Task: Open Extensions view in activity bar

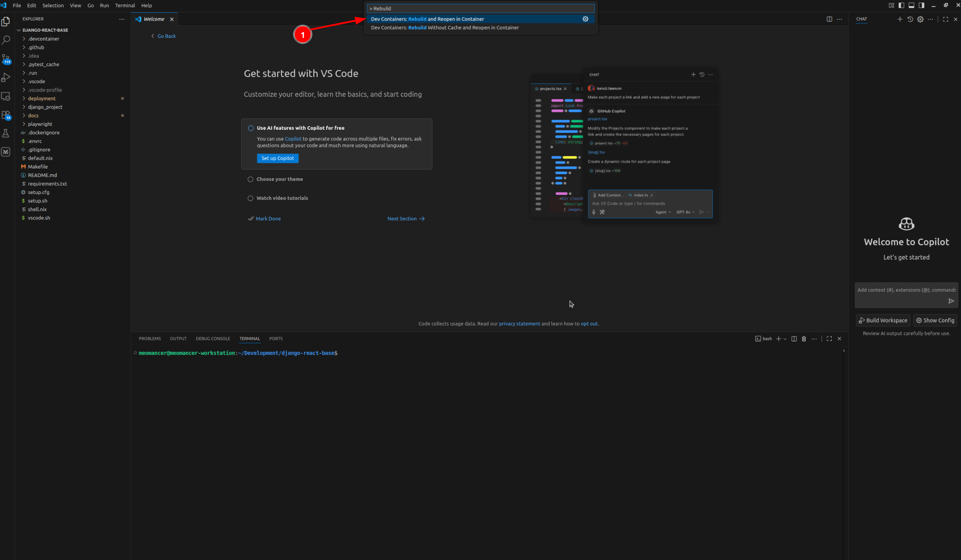Action: [x=6, y=115]
